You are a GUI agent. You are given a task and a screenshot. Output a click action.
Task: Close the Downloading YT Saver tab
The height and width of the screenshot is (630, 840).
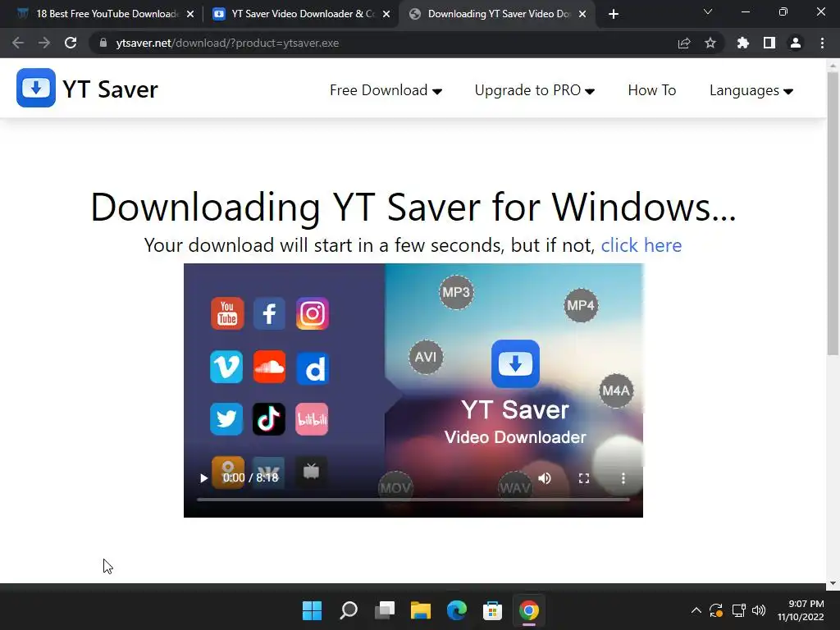click(582, 14)
